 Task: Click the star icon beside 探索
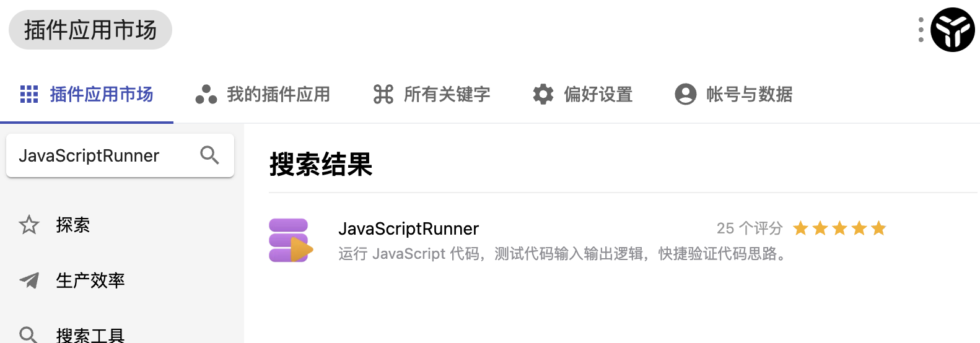click(29, 225)
